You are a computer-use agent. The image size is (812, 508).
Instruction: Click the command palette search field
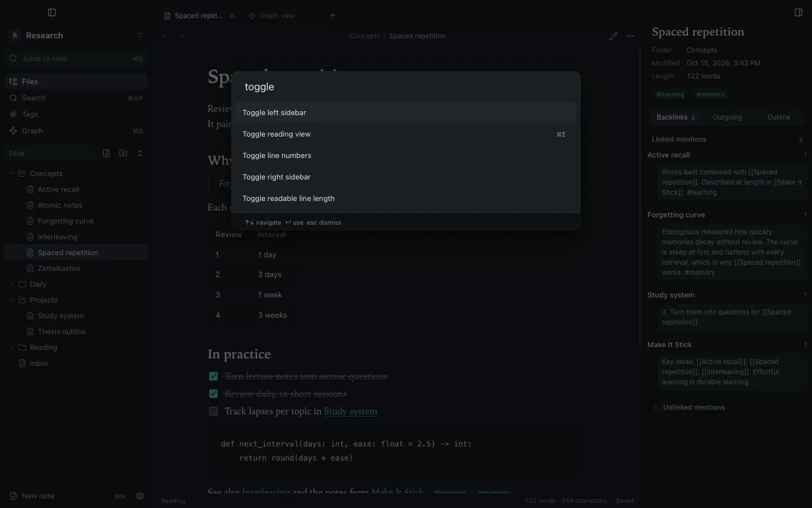(406, 87)
